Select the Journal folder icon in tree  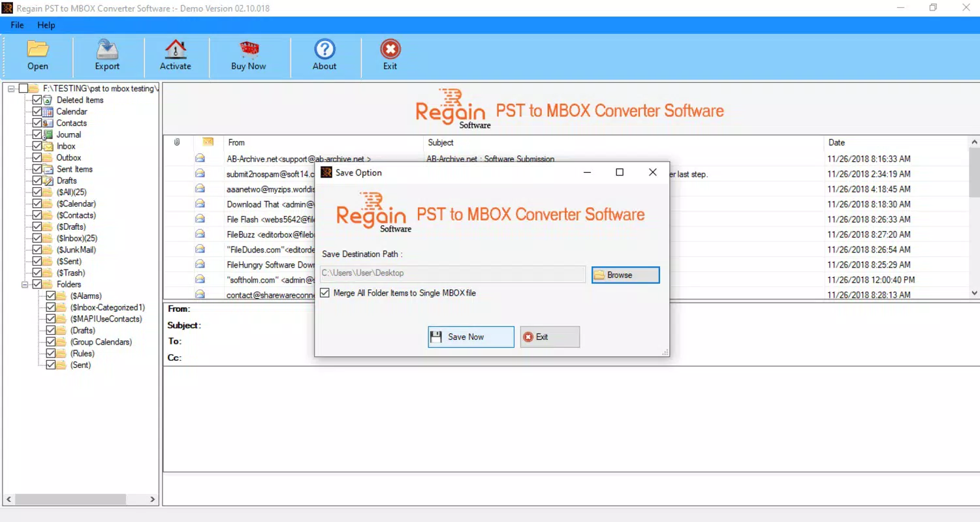tap(48, 134)
